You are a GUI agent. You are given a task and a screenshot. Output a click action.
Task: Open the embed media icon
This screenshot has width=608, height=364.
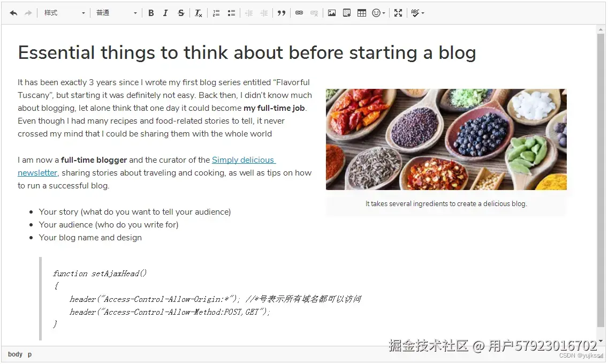347,13
